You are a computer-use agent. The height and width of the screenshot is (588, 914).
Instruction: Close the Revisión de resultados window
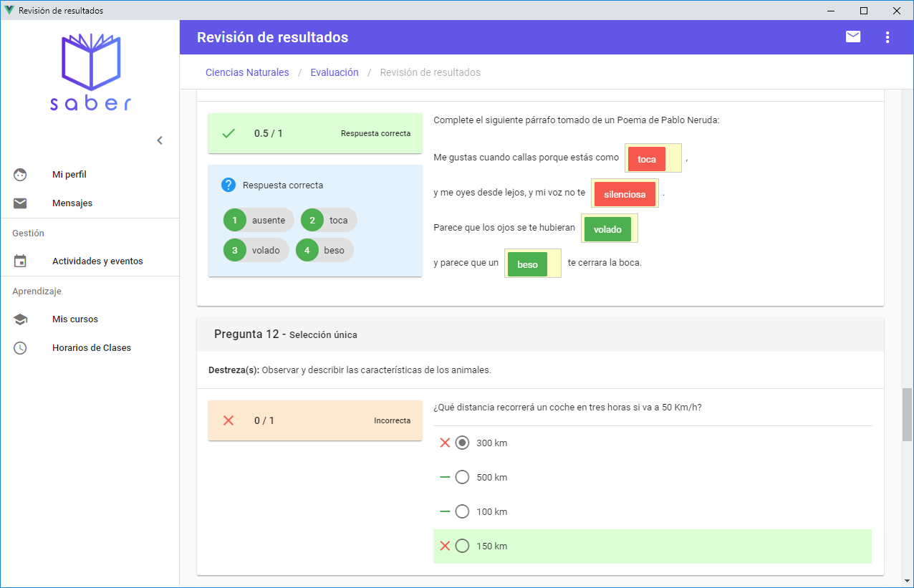click(x=897, y=10)
